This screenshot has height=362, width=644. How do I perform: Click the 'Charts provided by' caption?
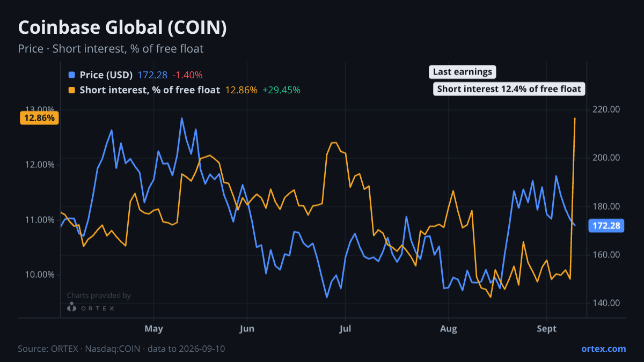pos(99,295)
